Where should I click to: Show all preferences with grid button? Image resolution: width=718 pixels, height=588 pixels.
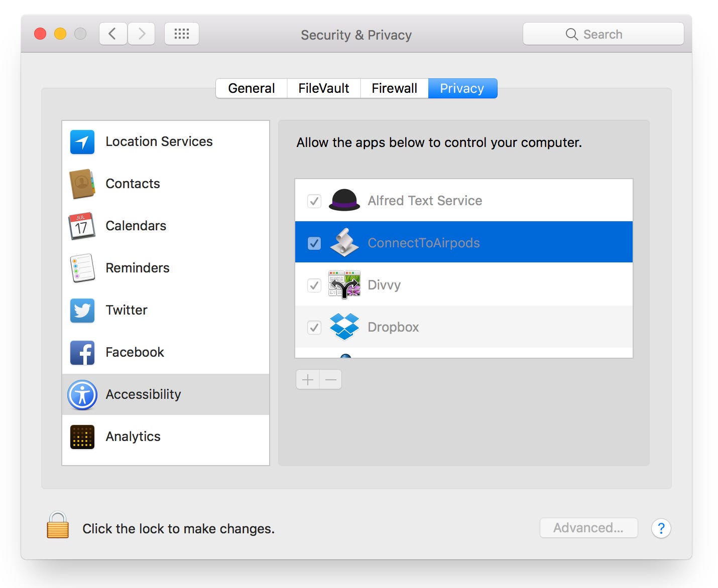(182, 34)
